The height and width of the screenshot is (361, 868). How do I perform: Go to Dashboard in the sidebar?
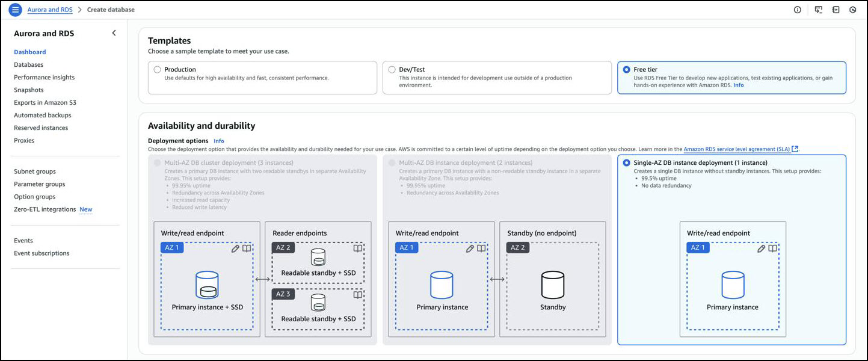pos(30,52)
